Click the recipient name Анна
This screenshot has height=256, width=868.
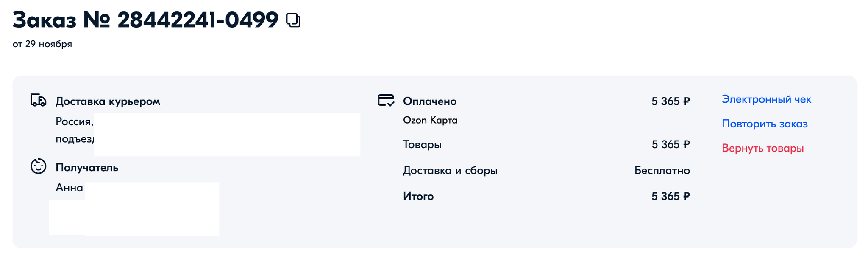tap(69, 188)
